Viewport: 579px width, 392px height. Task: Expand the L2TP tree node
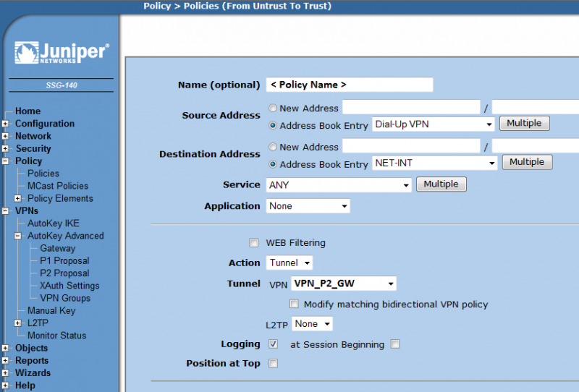coord(17,323)
